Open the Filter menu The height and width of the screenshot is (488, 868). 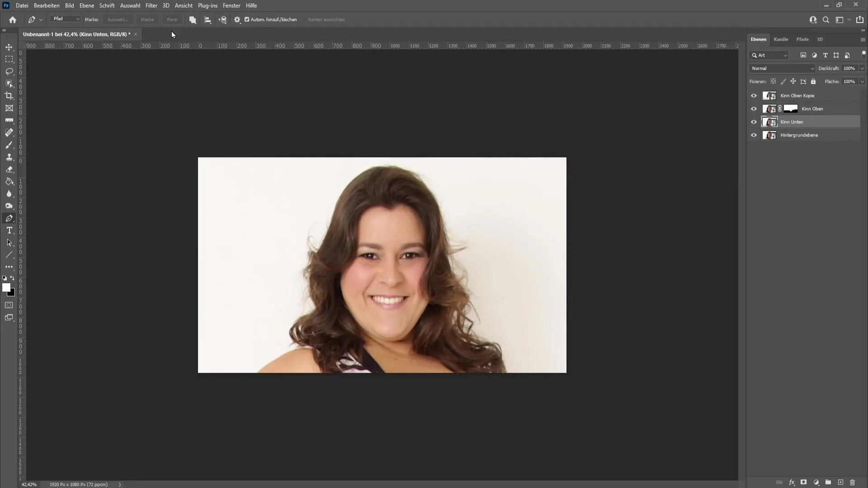(x=151, y=5)
